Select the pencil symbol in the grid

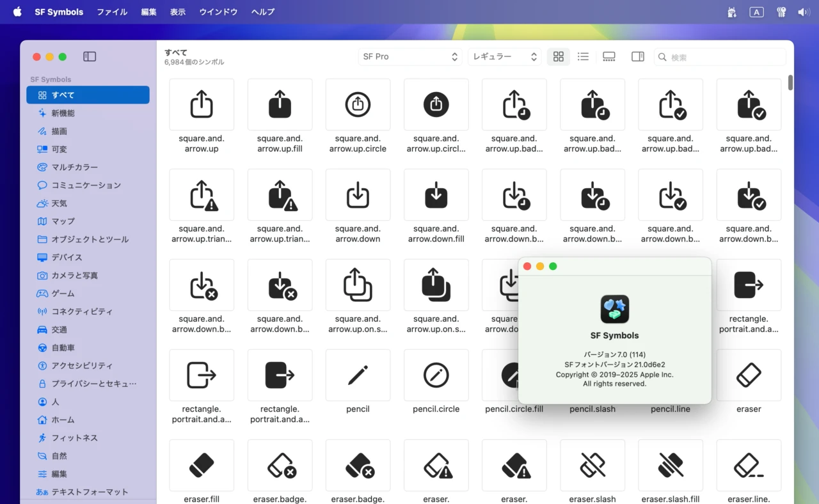coord(358,375)
